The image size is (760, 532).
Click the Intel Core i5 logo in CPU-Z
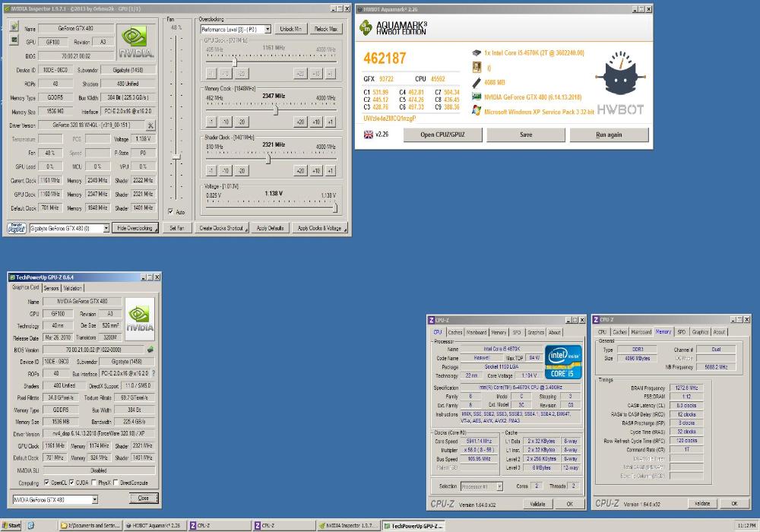coord(563,362)
